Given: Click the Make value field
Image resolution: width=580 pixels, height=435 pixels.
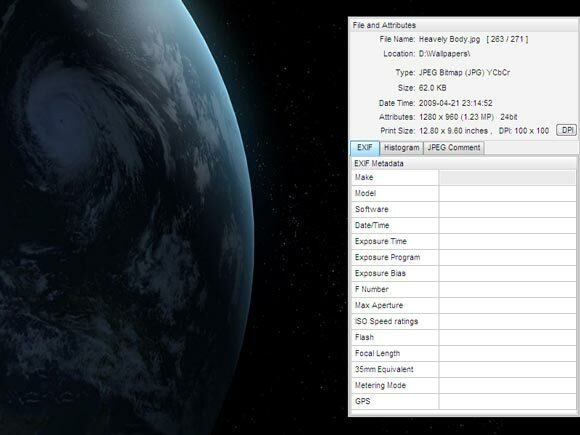Looking at the screenshot, I should 507,178.
